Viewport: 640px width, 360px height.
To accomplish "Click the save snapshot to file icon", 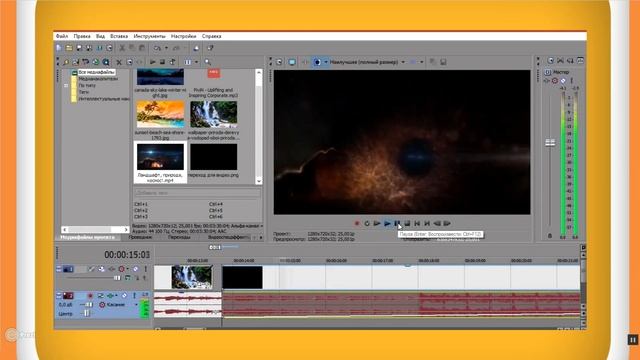I will pyautogui.click(x=443, y=62).
